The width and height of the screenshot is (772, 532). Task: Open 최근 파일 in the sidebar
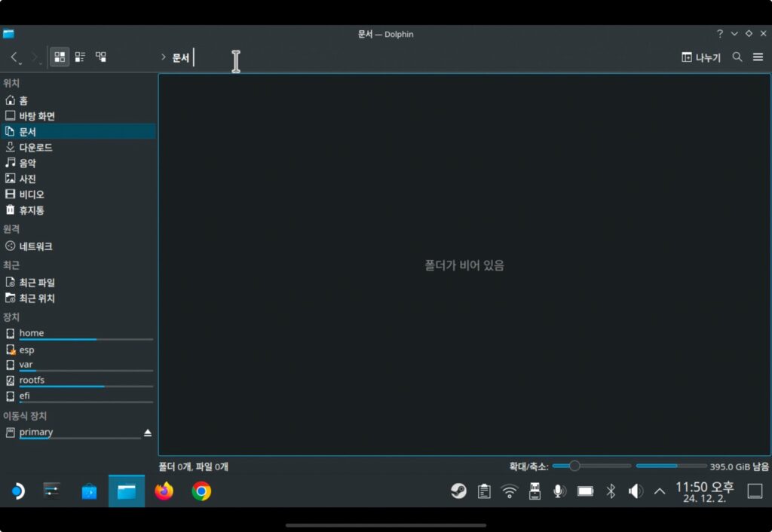point(78,283)
